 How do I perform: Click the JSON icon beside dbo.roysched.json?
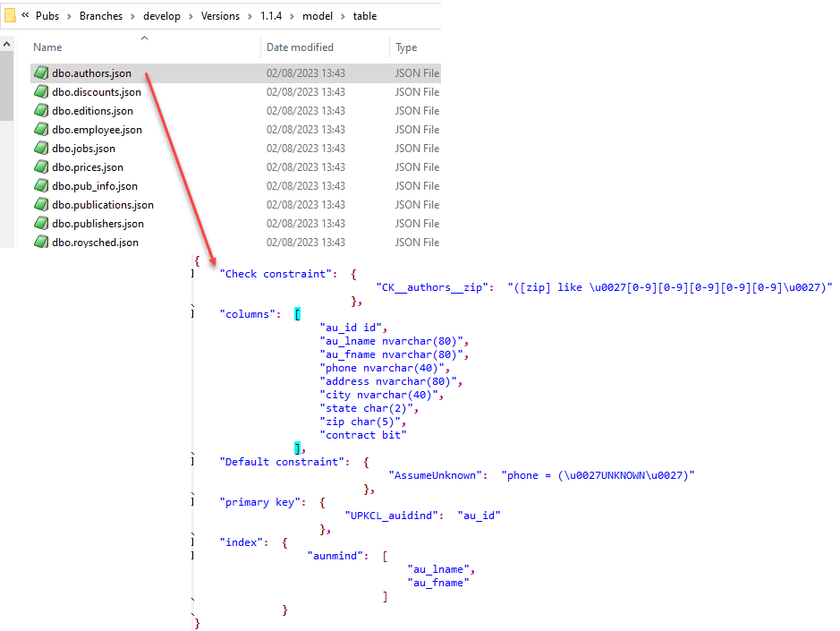point(41,242)
